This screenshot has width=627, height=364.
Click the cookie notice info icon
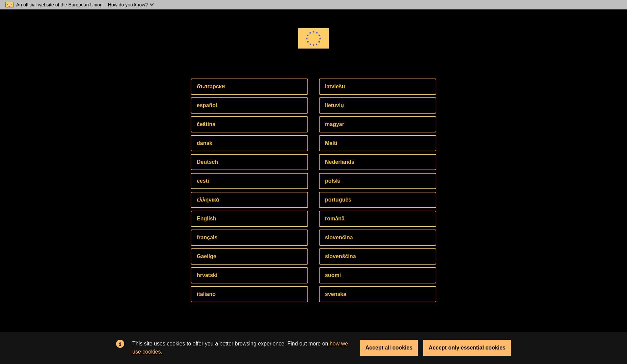click(x=120, y=344)
